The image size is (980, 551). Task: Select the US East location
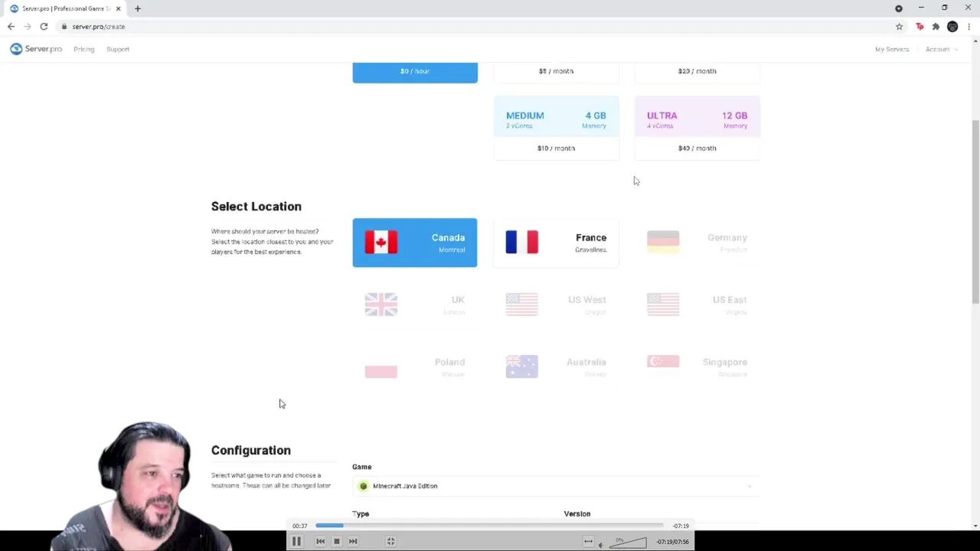tap(697, 305)
